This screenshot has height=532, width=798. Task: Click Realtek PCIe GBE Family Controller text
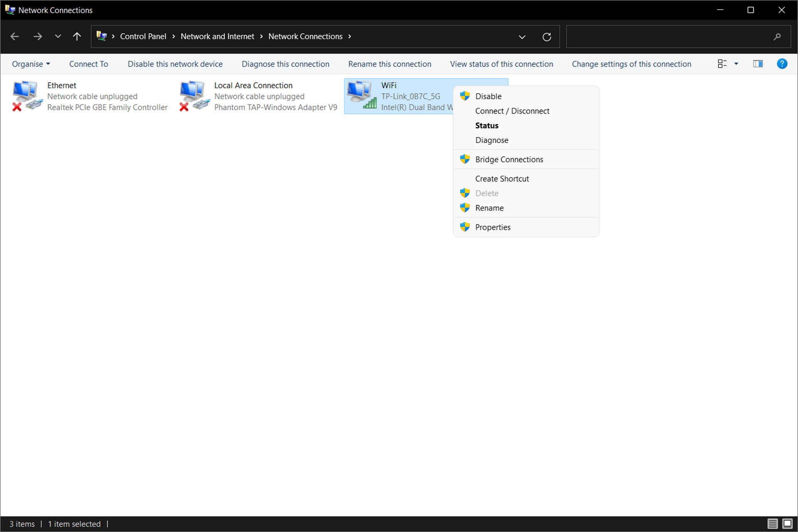coord(107,107)
